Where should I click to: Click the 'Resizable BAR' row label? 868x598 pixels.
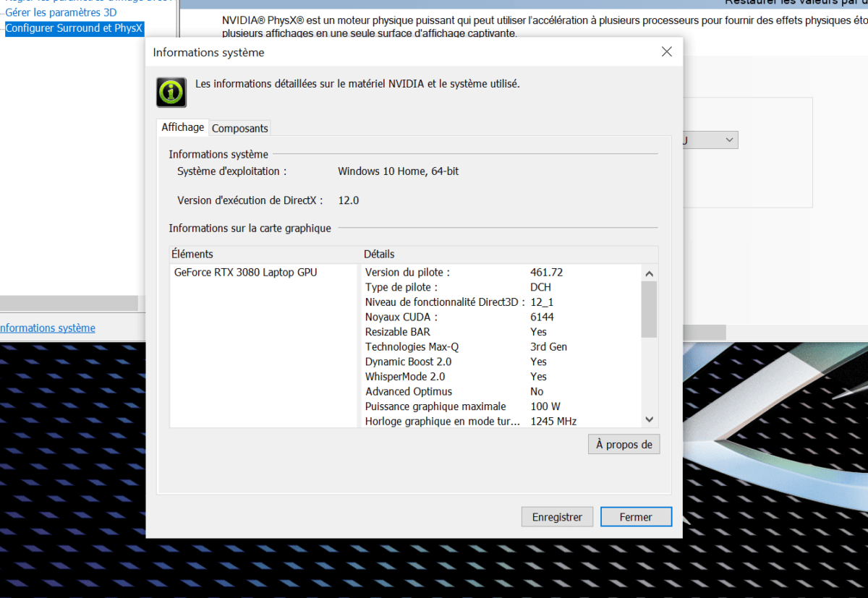coord(398,332)
